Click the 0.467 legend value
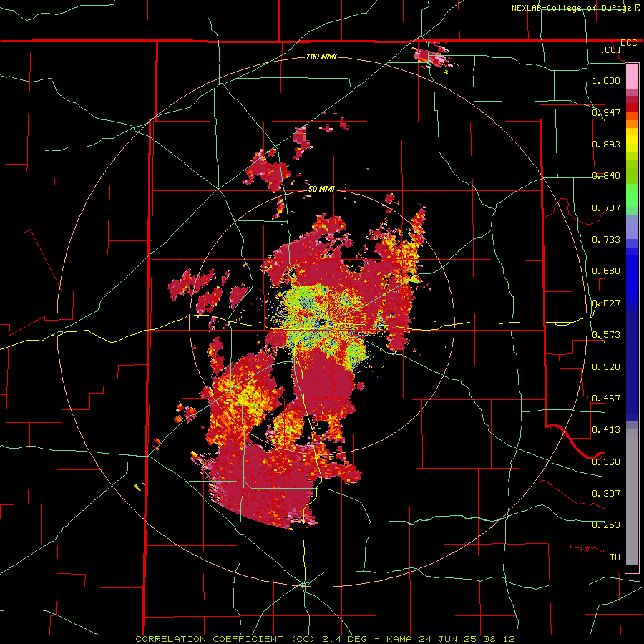This screenshot has width=644, height=644. (606, 398)
